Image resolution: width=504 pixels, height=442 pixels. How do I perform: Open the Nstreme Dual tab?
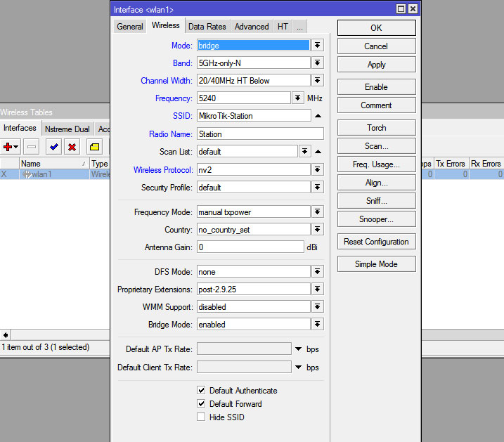coord(67,129)
